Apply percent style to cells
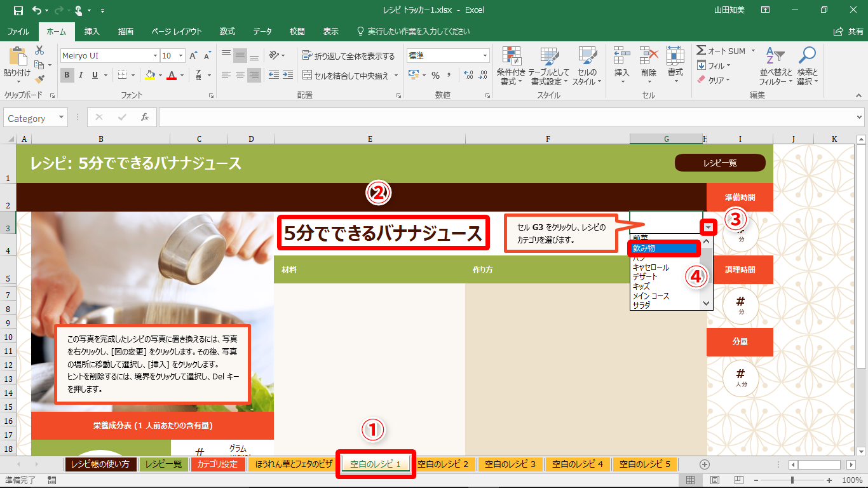The width and height of the screenshot is (868, 488). [436, 75]
